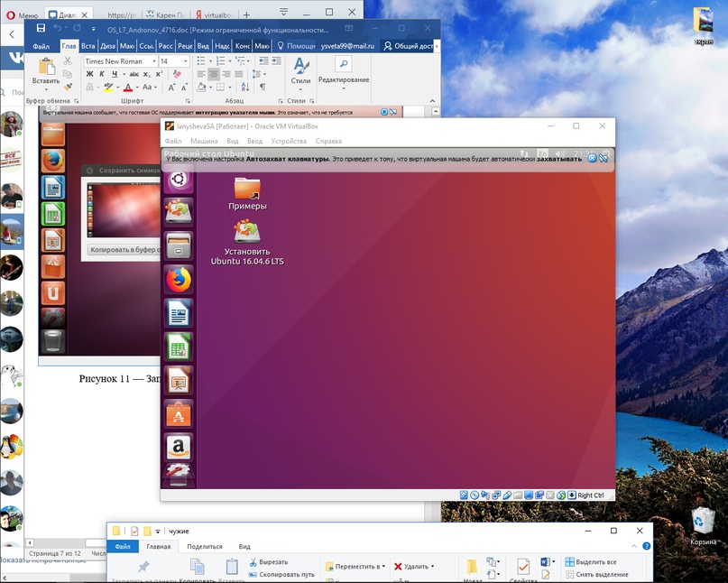Open the Машина menu in VirtualBox
The image size is (728, 583).
pos(203,142)
